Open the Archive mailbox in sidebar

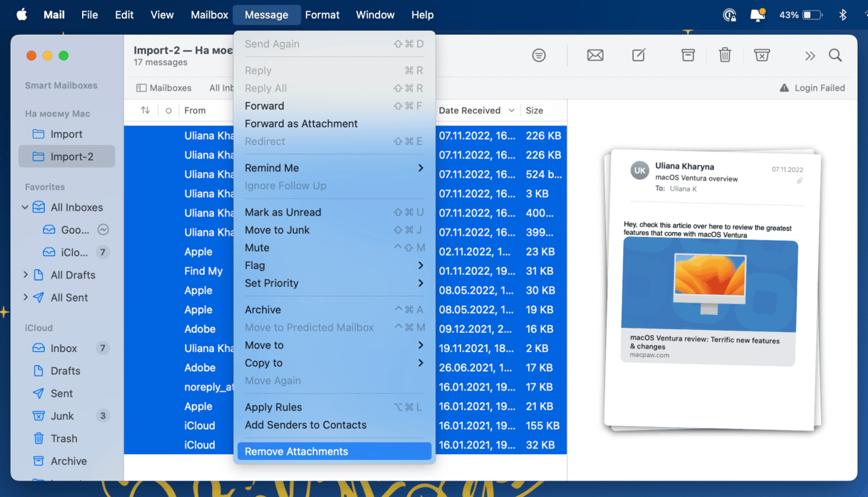66,461
